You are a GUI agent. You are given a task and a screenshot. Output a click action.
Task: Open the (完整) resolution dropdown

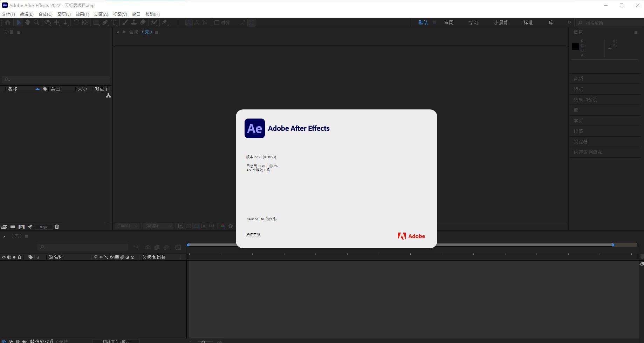(158, 226)
